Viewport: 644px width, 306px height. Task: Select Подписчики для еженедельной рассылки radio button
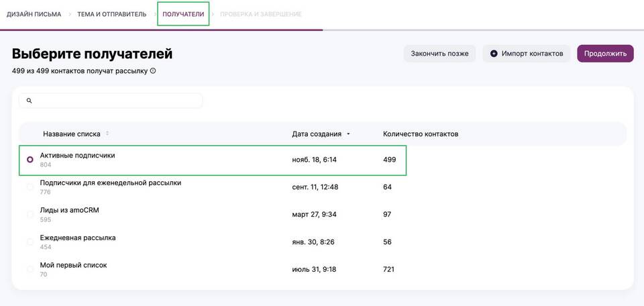[x=30, y=187]
